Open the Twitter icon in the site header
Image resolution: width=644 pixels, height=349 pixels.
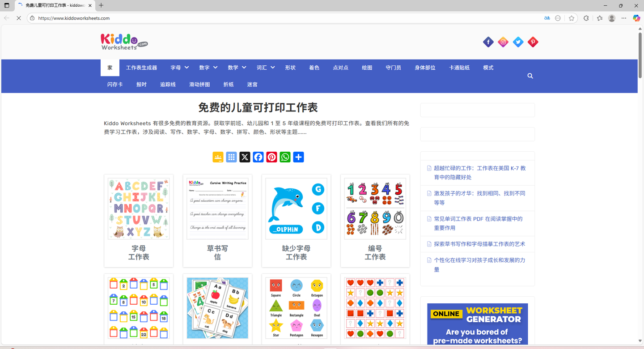[x=518, y=42]
